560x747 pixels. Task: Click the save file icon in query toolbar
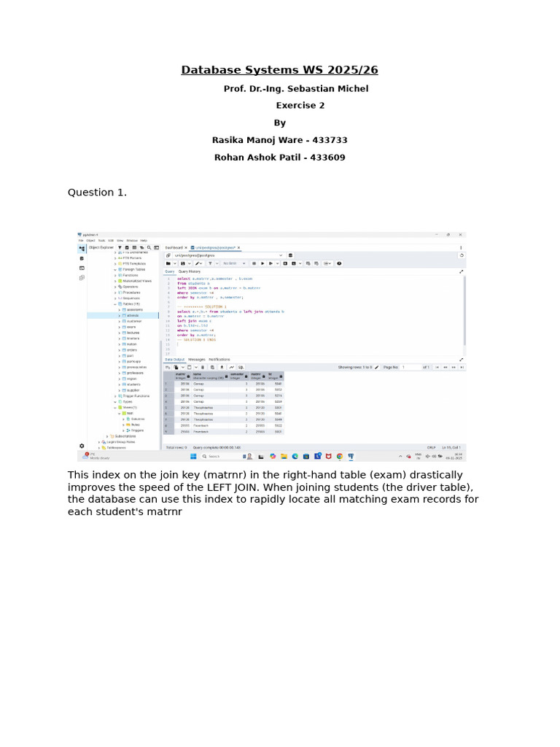pyautogui.click(x=183, y=263)
